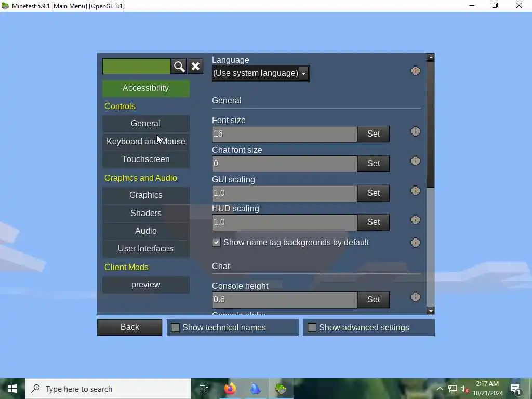Click the muted volume tray icon
This screenshot has width=532, height=399.
464,389
